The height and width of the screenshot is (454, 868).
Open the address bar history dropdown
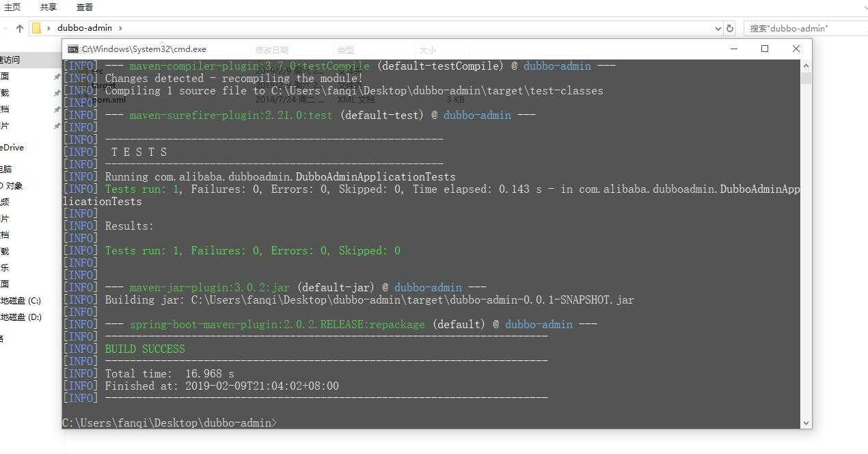point(718,28)
